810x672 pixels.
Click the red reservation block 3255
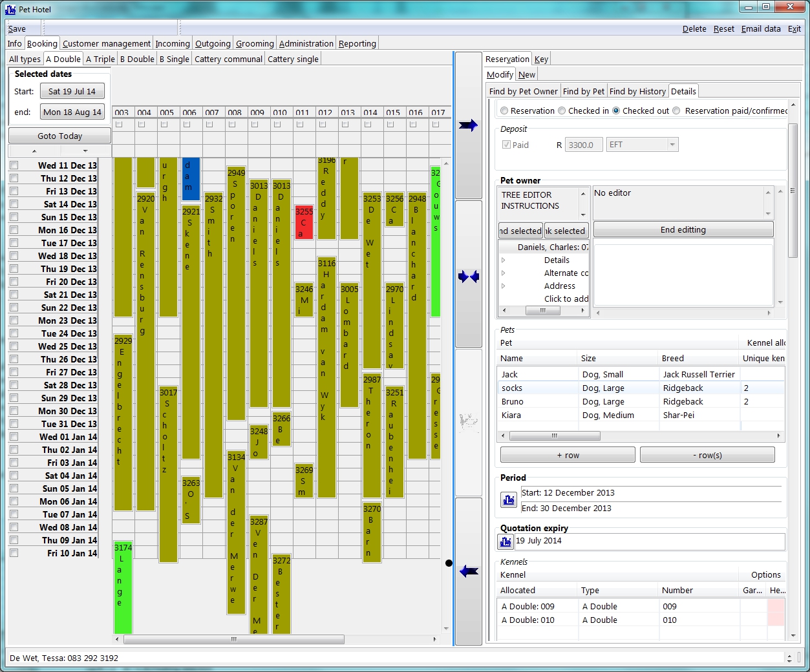click(304, 222)
